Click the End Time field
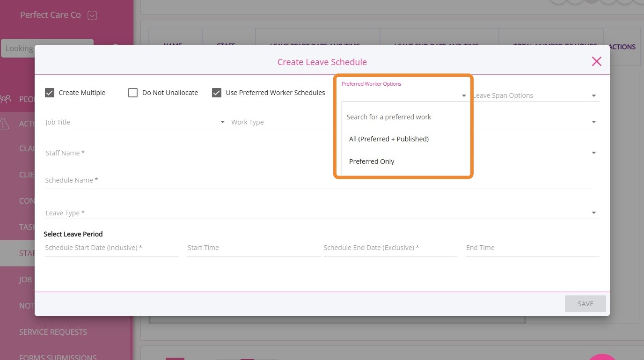Screen dimensions: 644x360 pyautogui.click(x=532, y=248)
